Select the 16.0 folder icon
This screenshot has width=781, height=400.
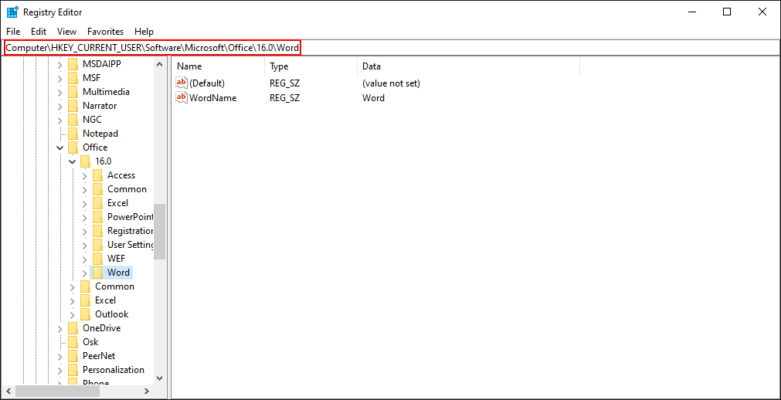tap(86, 161)
